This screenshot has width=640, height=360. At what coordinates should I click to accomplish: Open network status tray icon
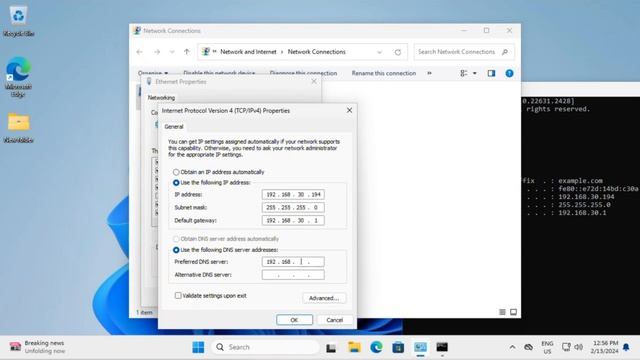pos(566,347)
